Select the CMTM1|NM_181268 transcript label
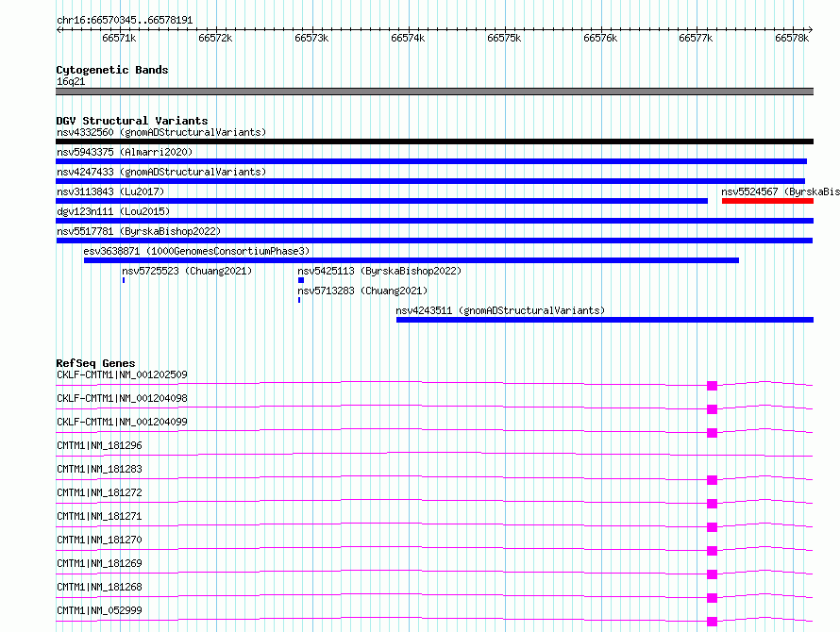Screen dimensions: 840x632 pos(99,587)
